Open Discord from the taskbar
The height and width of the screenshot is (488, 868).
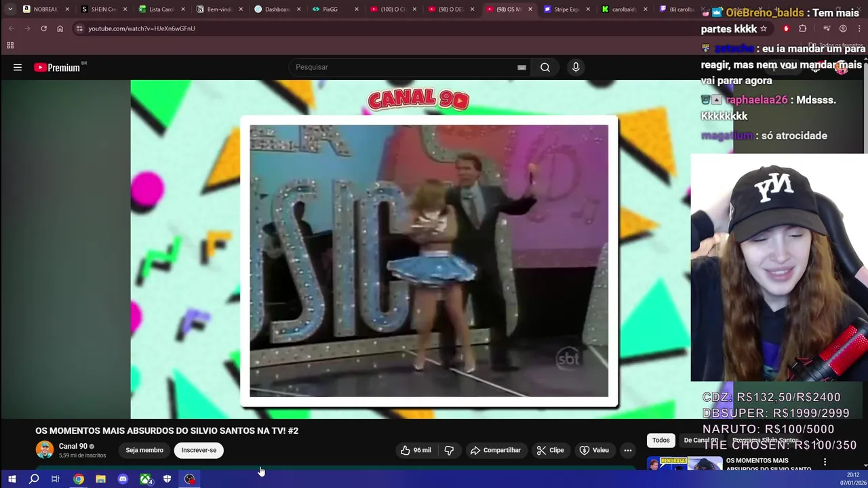[123, 479]
